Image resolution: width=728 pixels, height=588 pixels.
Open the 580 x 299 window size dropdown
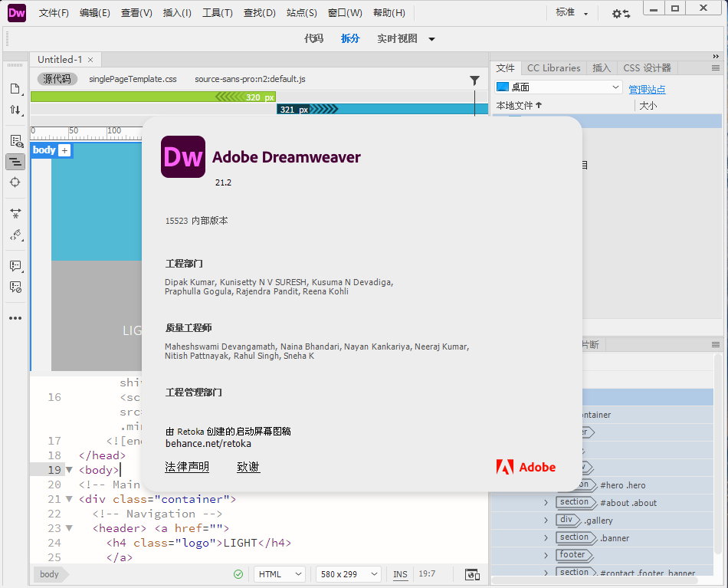coord(348,574)
